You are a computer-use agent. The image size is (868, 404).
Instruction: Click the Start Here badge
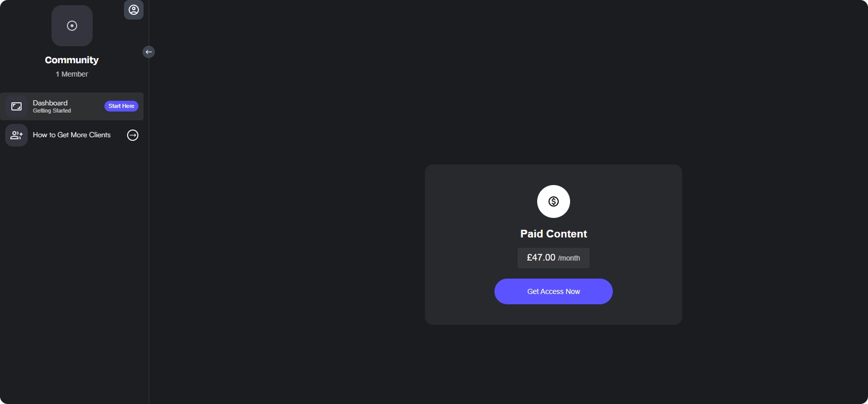(x=121, y=106)
